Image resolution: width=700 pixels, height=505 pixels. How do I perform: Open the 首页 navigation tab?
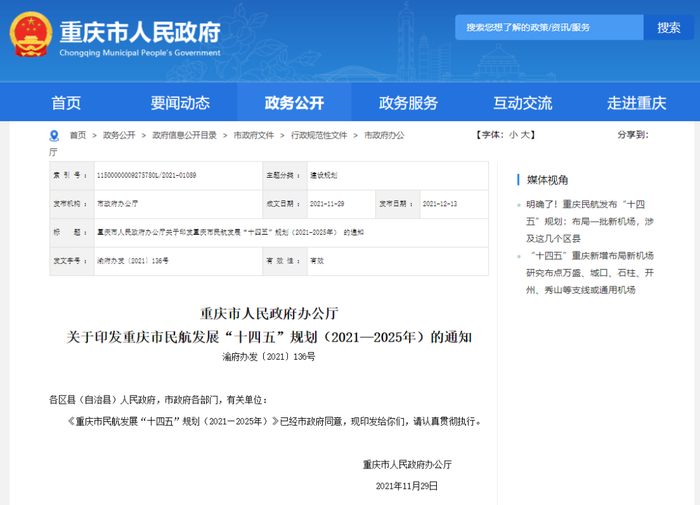[66, 103]
